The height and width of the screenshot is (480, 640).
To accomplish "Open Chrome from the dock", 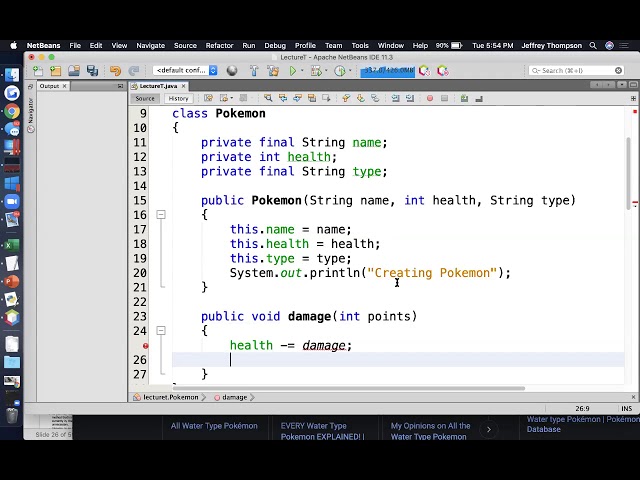I will [x=12, y=111].
